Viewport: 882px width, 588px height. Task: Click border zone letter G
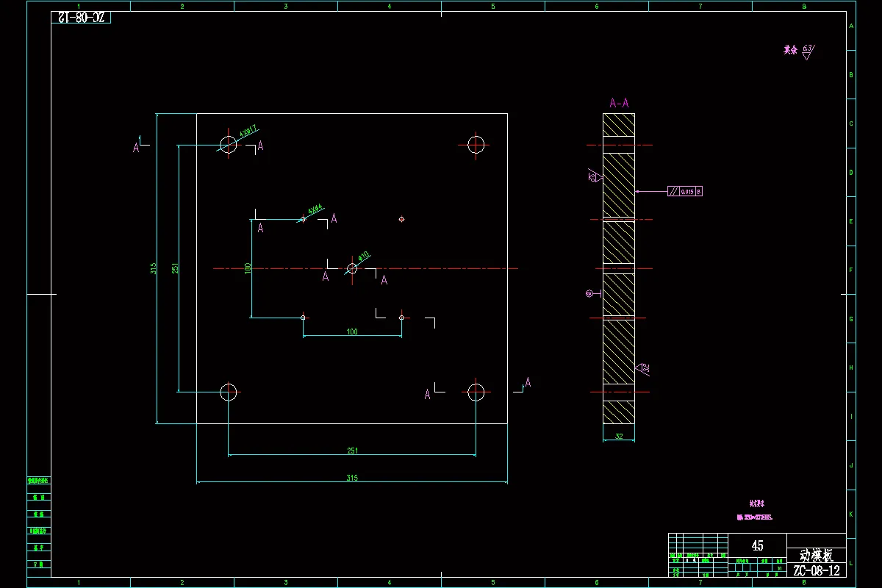851,319
